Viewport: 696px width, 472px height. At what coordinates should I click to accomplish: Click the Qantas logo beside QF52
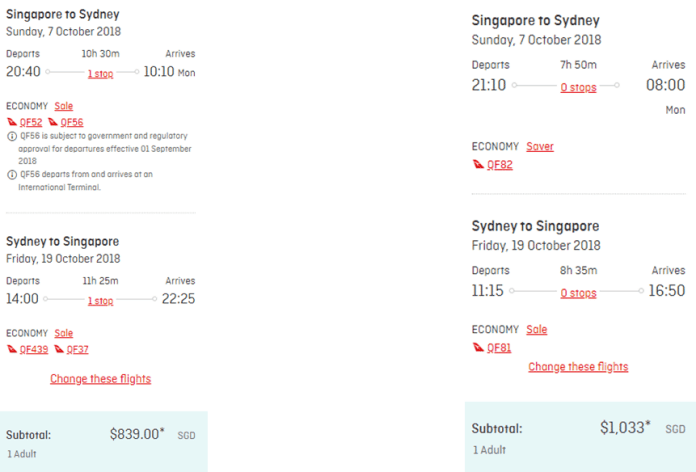click(12, 122)
